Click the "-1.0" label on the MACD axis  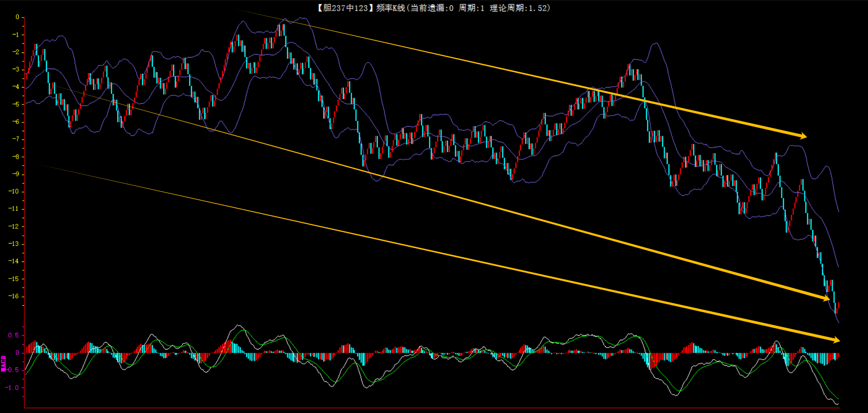click(12, 388)
